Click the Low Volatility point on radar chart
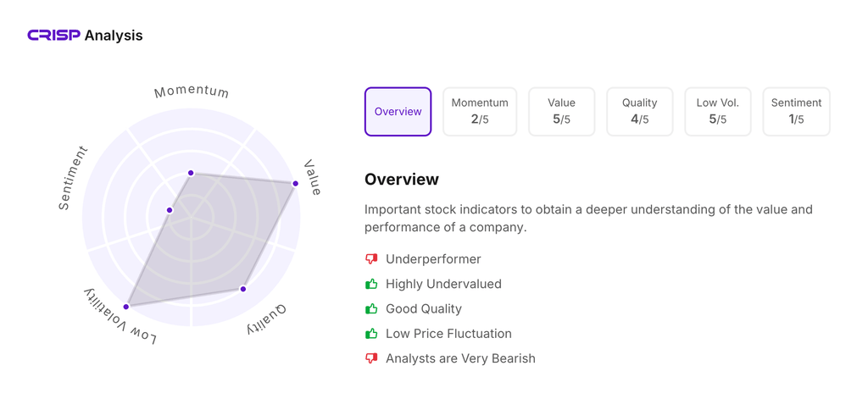This screenshot has height=399, width=868. (x=126, y=307)
